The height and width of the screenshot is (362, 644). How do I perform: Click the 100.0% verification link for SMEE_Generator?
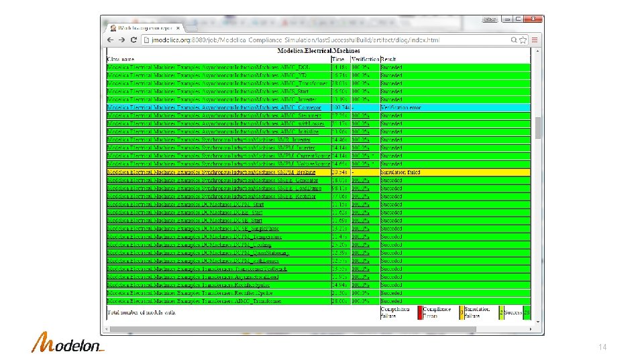click(x=360, y=180)
